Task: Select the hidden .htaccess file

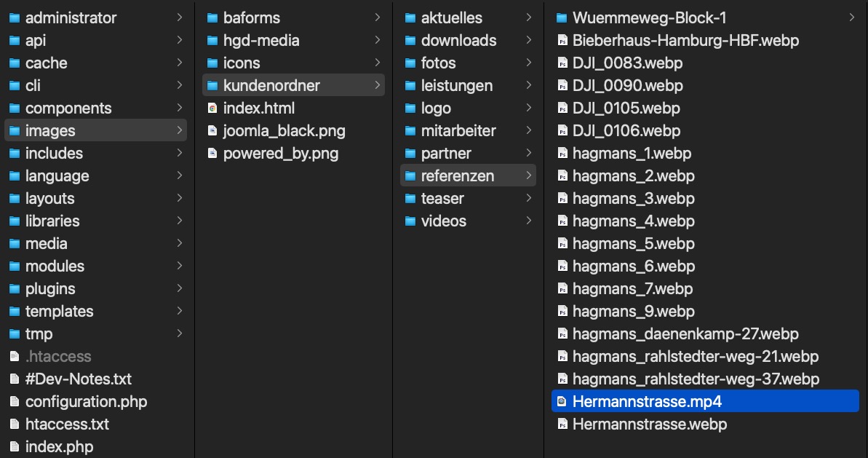Action: (58, 357)
